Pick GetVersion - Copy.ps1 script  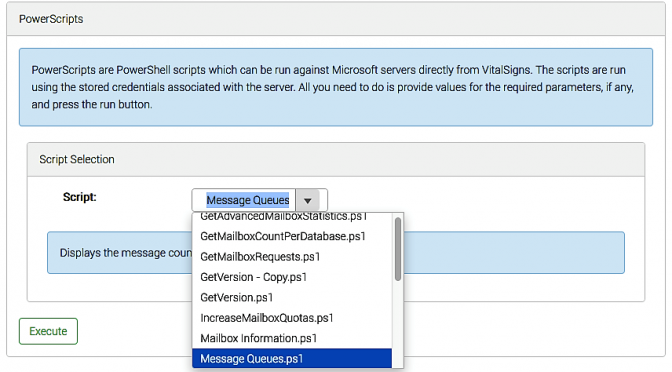click(x=292, y=277)
